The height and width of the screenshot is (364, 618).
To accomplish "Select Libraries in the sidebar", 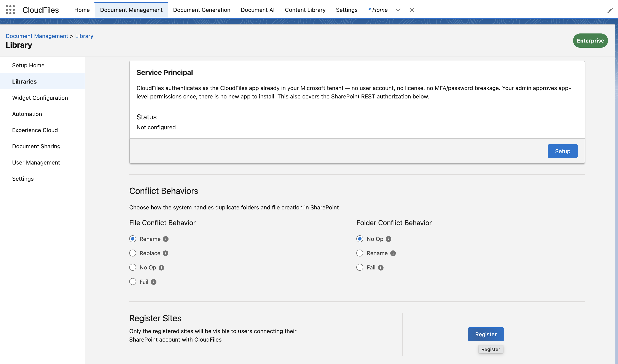I will click(x=42, y=81).
